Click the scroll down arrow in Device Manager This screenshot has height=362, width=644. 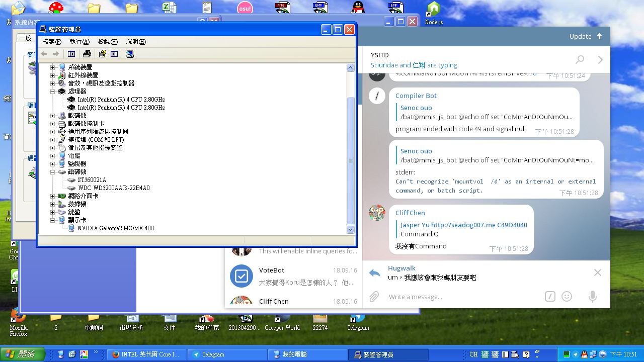tap(351, 229)
